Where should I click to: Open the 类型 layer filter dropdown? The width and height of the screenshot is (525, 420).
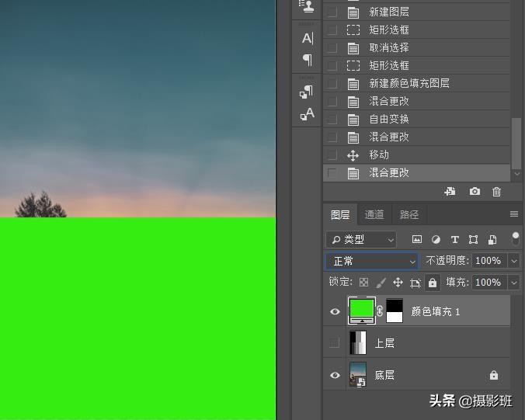point(361,240)
